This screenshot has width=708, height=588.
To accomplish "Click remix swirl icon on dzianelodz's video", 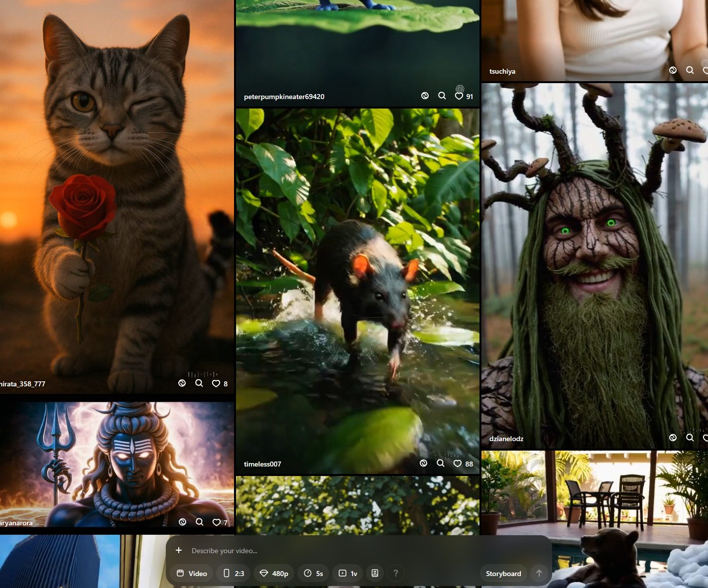I will 673,438.
